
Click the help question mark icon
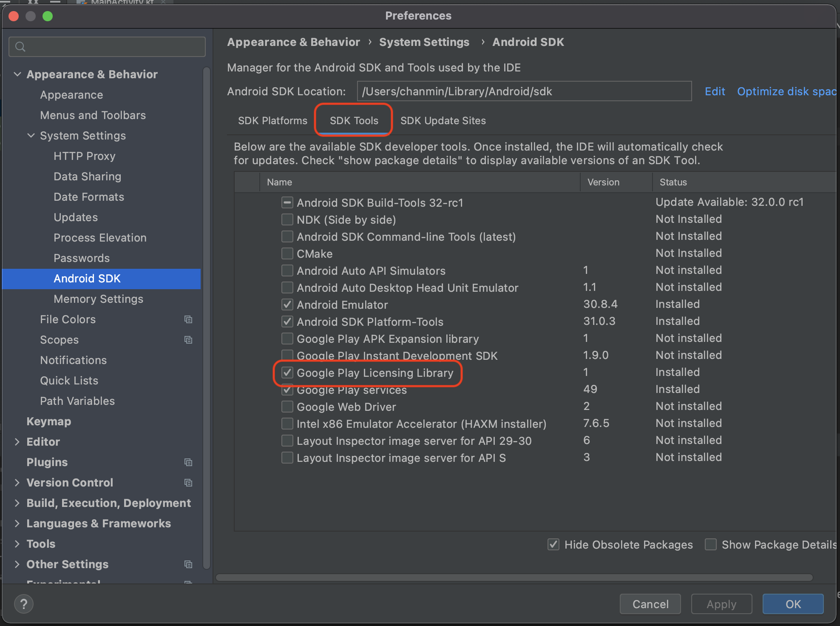pos(24,604)
